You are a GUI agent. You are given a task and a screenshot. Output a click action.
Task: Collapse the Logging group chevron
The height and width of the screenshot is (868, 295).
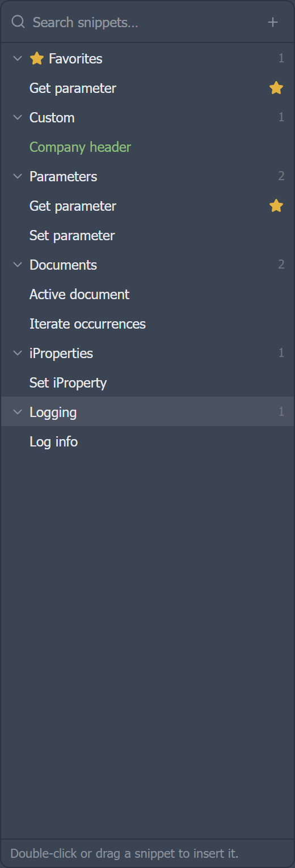pos(18,412)
